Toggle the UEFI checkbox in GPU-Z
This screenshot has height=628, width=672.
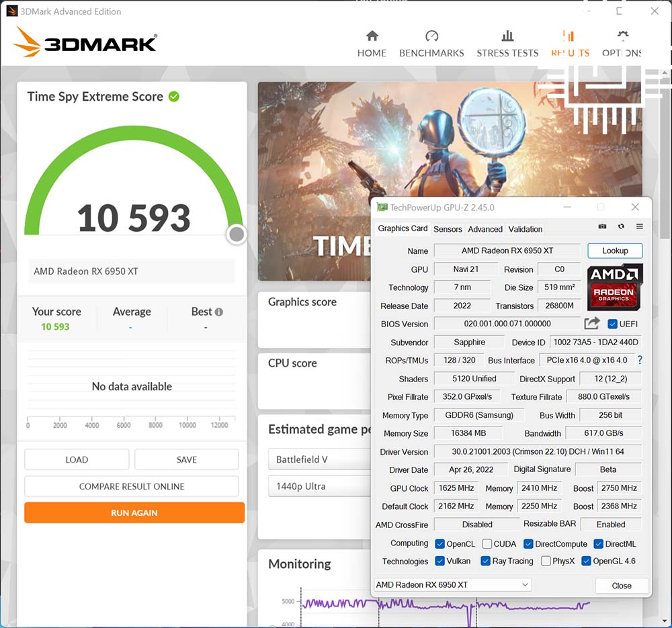pyautogui.click(x=612, y=324)
